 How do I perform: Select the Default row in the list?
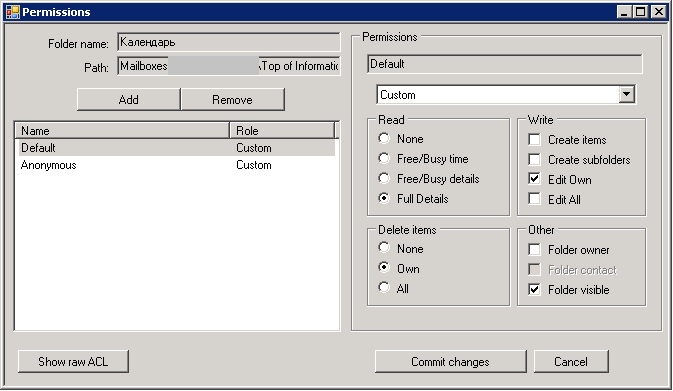pyautogui.click(x=176, y=148)
